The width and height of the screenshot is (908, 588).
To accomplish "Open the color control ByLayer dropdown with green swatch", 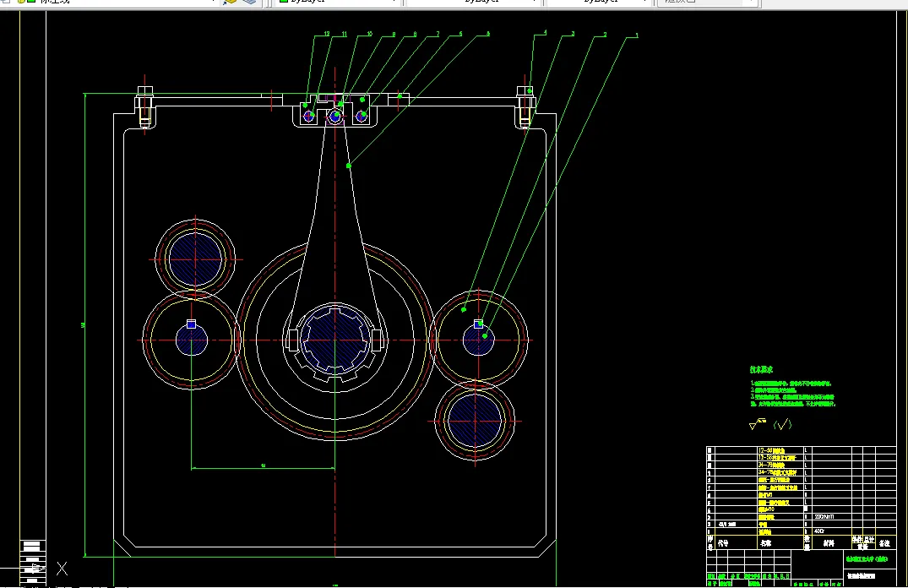I will pos(338,2).
